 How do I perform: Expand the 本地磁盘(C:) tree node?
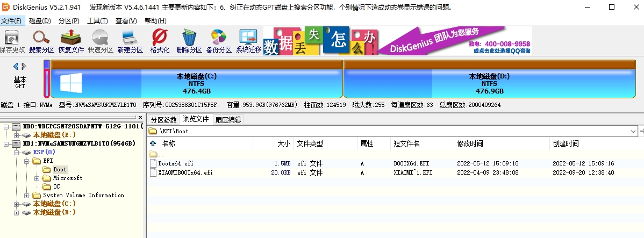(17, 204)
